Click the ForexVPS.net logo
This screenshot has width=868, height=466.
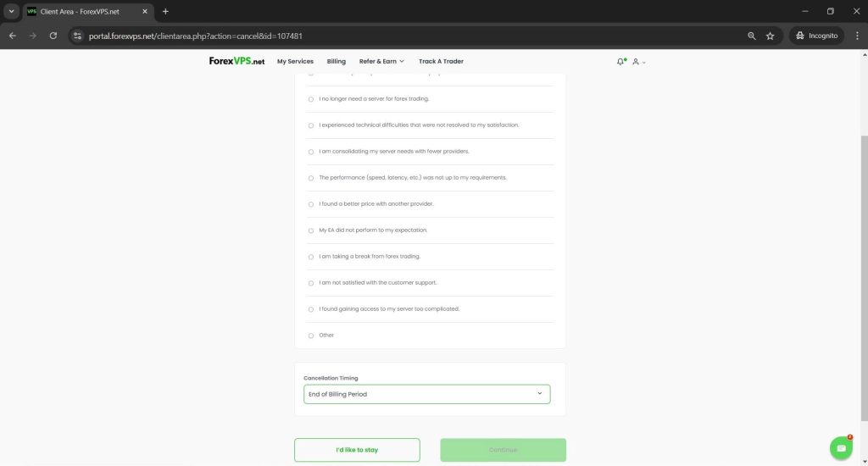(x=236, y=62)
